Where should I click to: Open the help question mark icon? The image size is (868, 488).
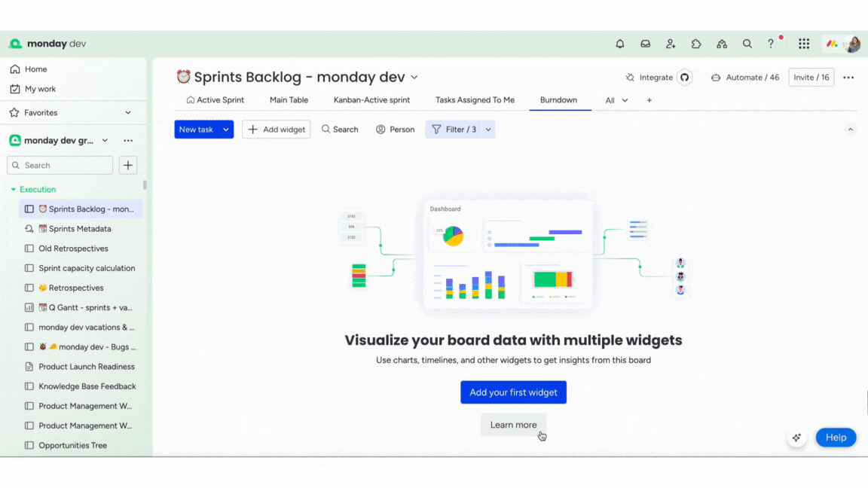click(x=771, y=44)
